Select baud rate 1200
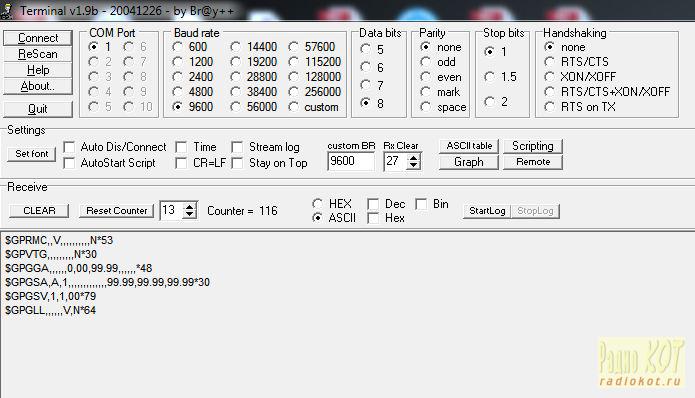Viewport: 695px width, 398px height. [177, 62]
